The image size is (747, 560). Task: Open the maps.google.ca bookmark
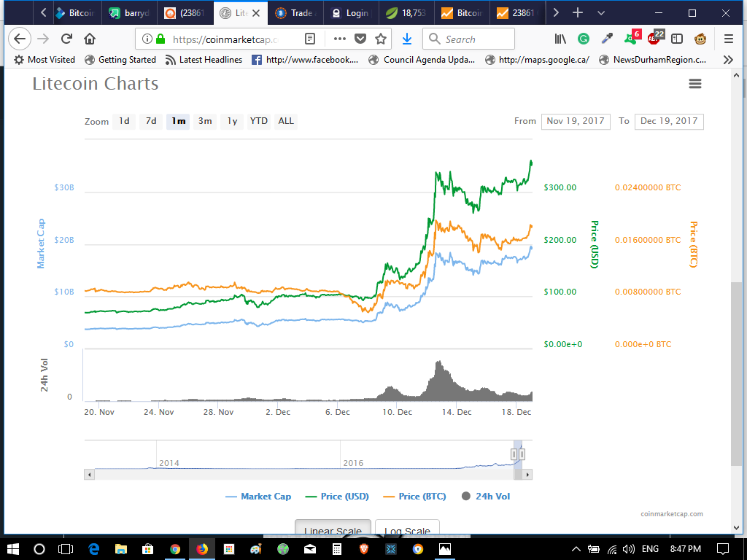[x=537, y=60]
